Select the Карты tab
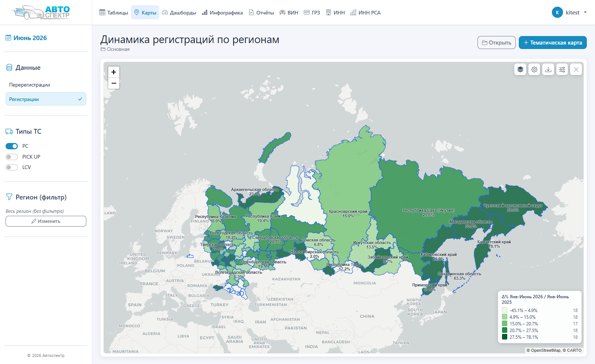The image size is (595, 364). tap(145, 12)
